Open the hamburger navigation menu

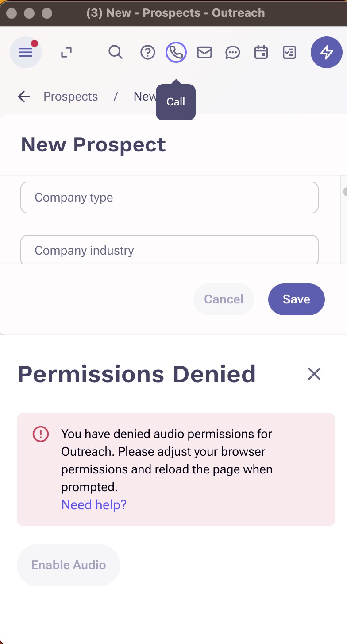[26, 52]
